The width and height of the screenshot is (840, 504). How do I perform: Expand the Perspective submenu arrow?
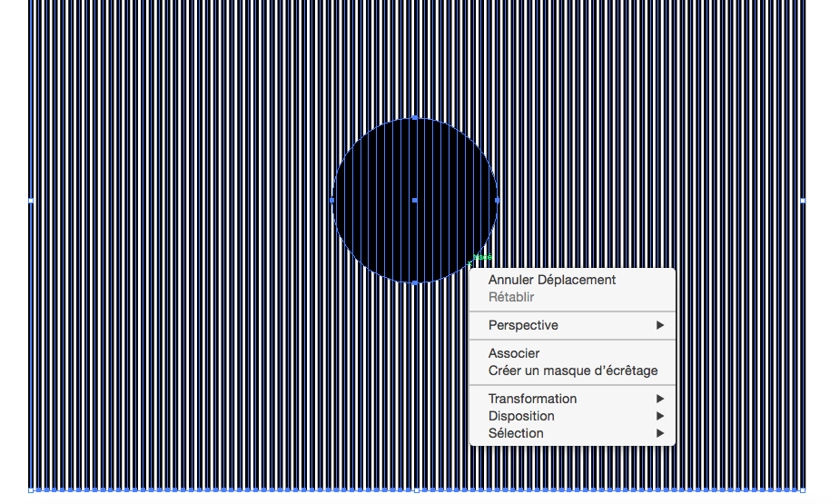coord(660,325)
